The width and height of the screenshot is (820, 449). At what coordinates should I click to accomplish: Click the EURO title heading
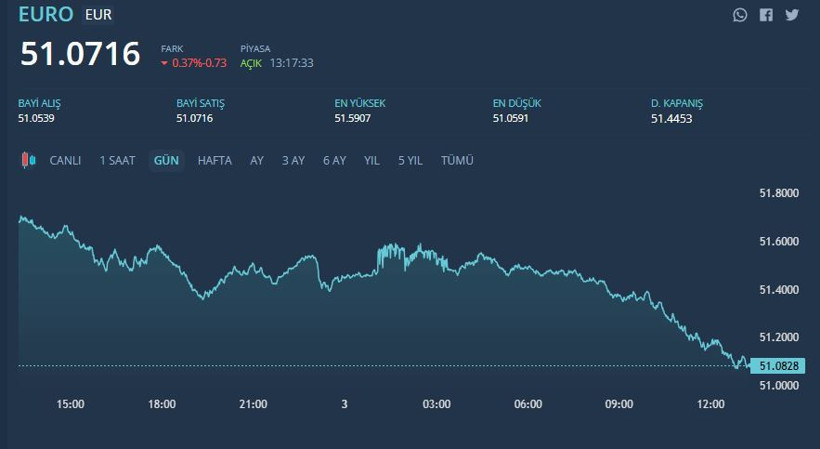click(x=46, y=14)
